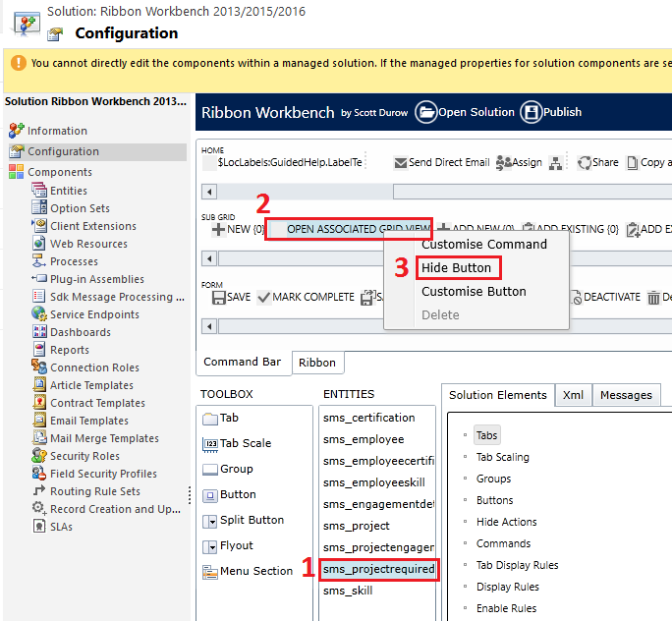Click the Home ribbon horizontal scrollbar

[432, 191]
